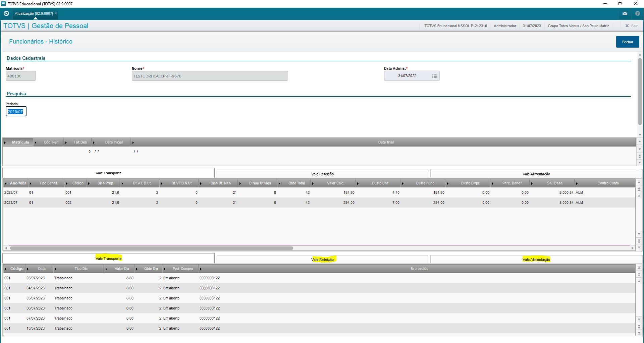Select the row dated 06/07/2023

(x=319, y=308)
